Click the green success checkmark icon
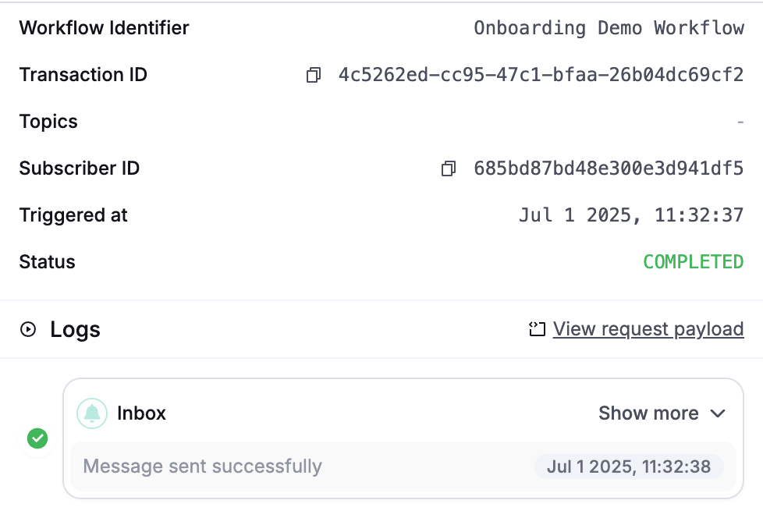The height and width of the screenshot is (532, 763). [x=37, y=439]
